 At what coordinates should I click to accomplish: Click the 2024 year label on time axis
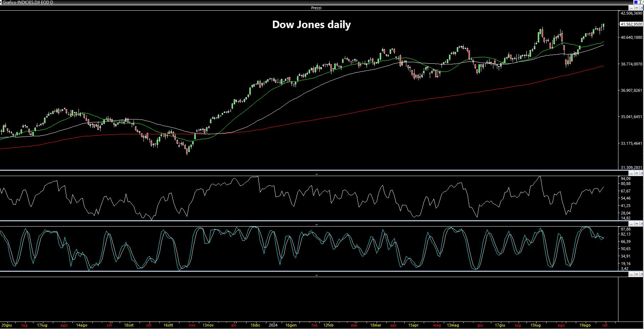tap(273, 325)
